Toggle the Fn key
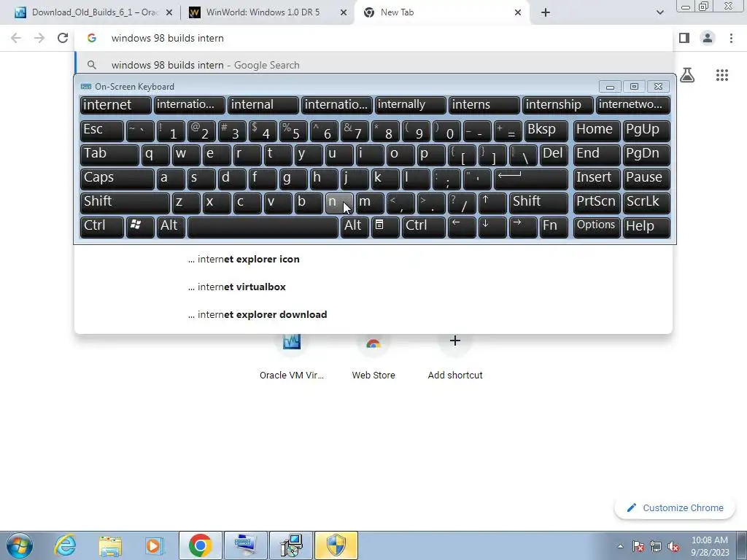 pos(554,227)
